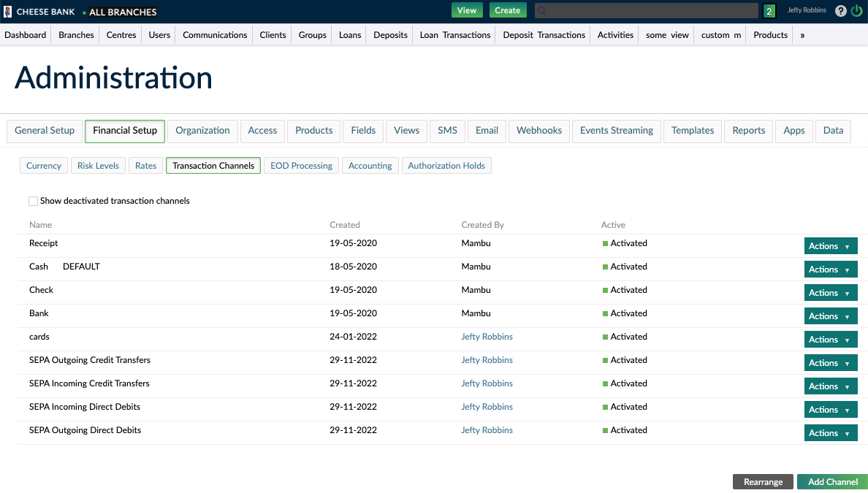868x493 pixels.
Task: Open Actions dropdown for Cash channel
Action: tap(830, 270)
